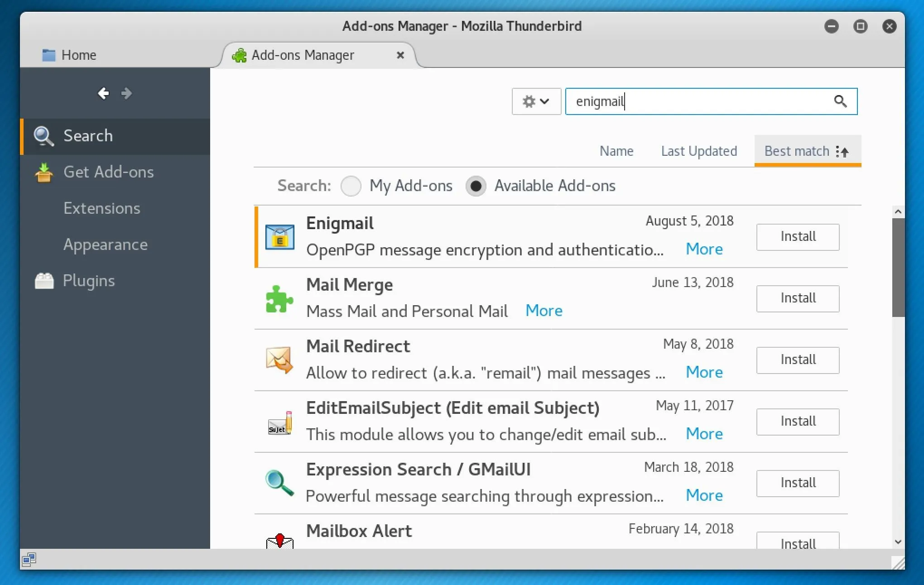Click the scrollbar down arrow
This screenshot has height=585, width=924.
[898, 542]
